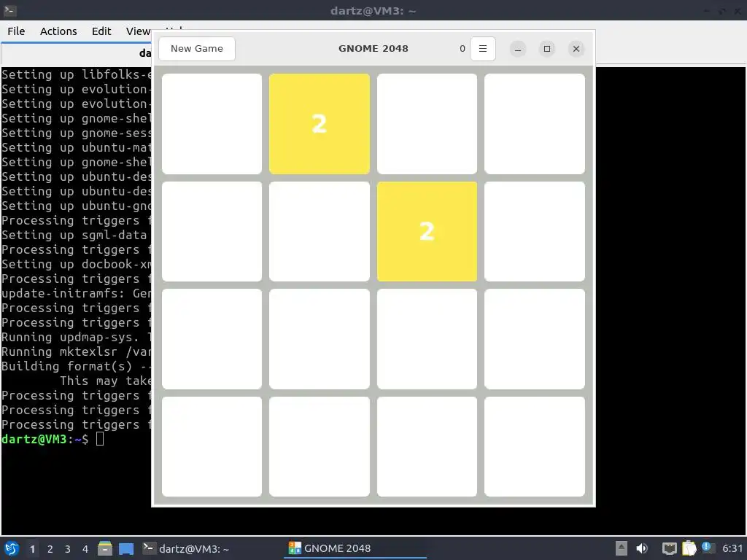
Task: Open the View menu in terminal window
Action: [138, 31]
